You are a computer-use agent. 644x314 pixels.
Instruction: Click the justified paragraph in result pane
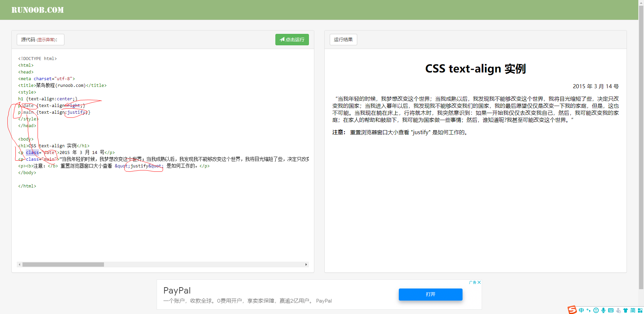click(476, 109)
